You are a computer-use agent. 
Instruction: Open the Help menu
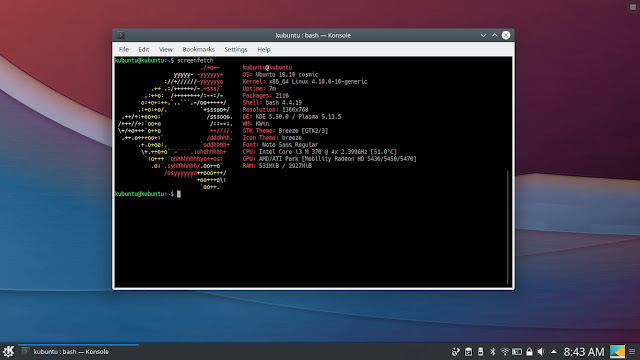(x=264, y=49)
